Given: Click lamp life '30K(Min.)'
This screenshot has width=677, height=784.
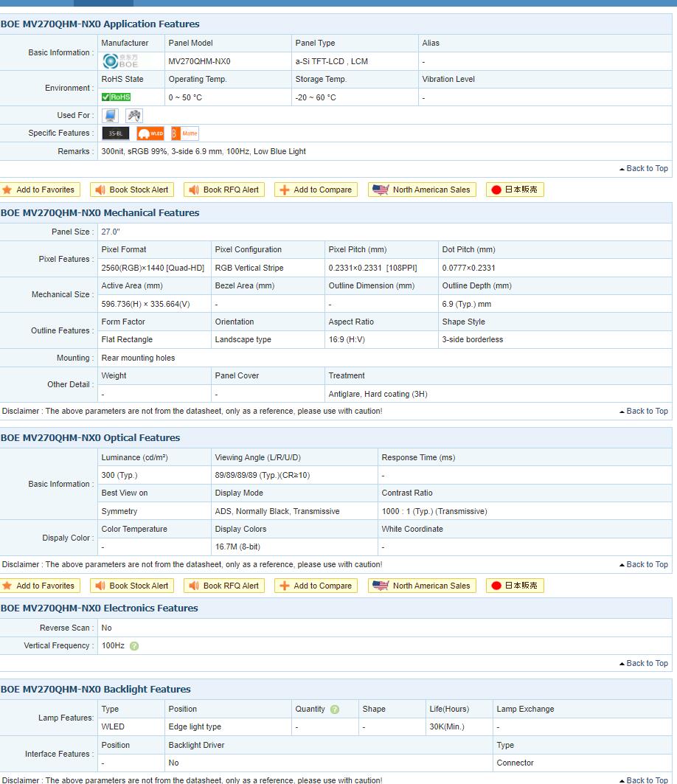Looking at the screenshot, I should click(447, 727).
